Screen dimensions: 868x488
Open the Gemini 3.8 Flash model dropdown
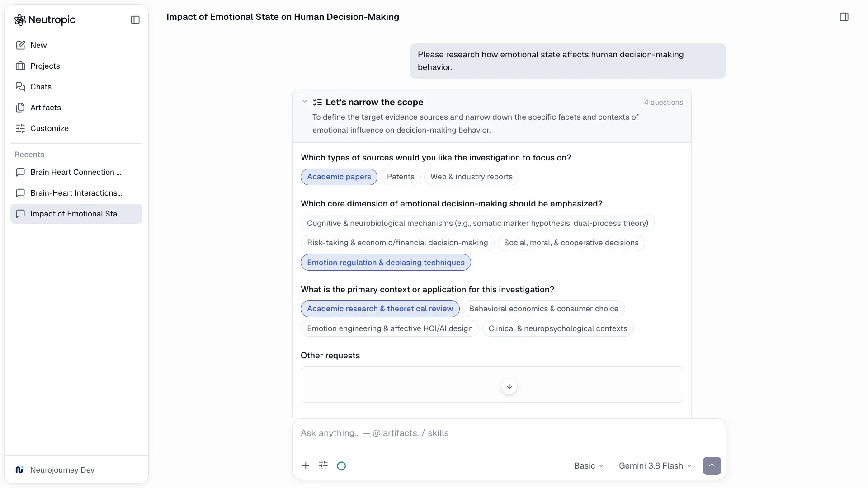[655, 466]
